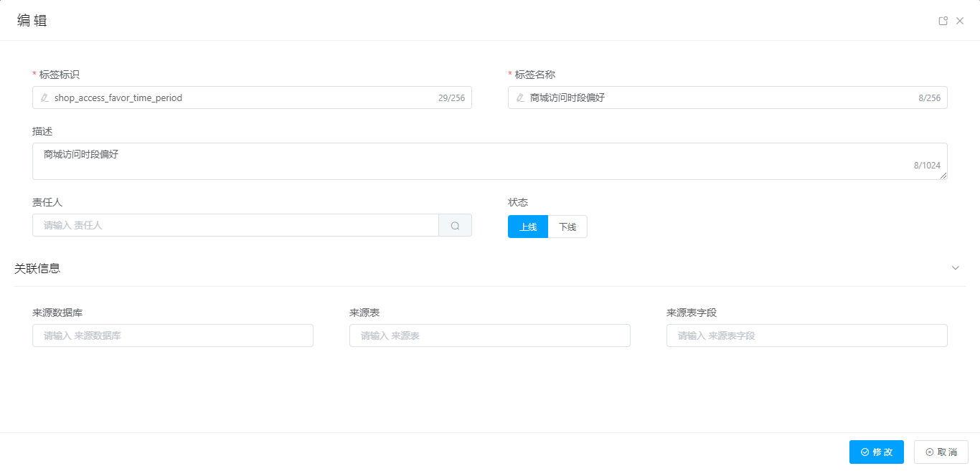The width and height of the screenshot is (980, 471).
Task: Click the X icon to close the 编辑 panel
Action: point(960,20)
